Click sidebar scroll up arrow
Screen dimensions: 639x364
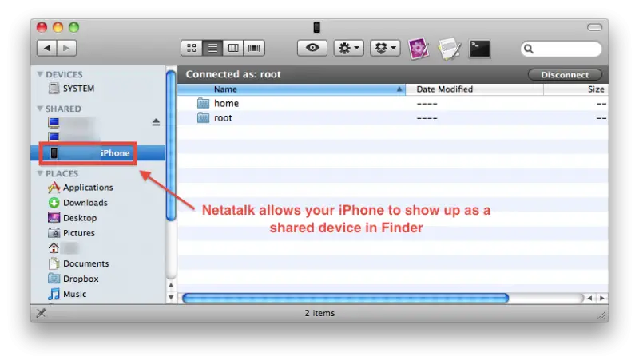pos(171,286)
